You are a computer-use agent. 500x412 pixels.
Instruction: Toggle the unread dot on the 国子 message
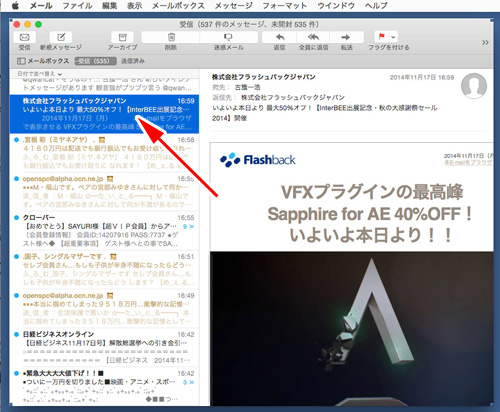[x=16, y=257]
